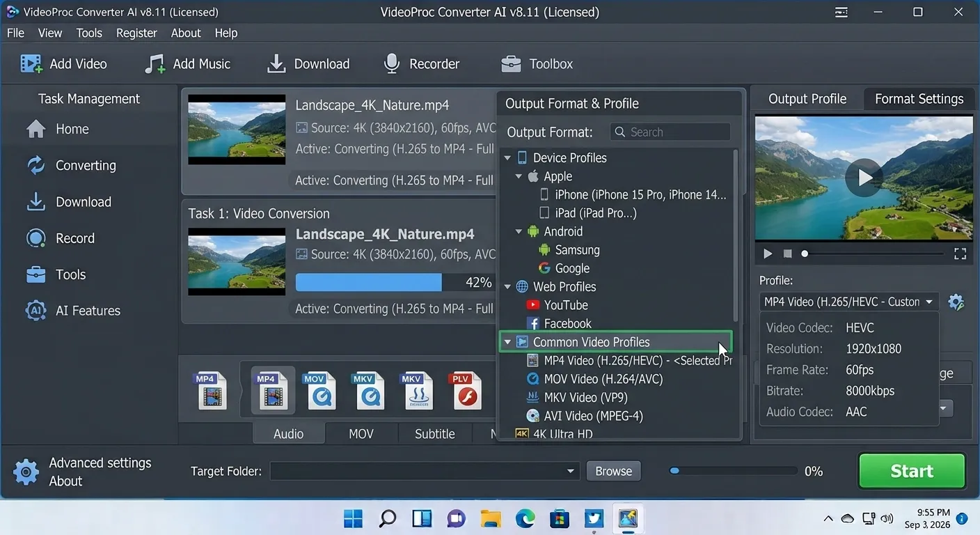
Task: Click the Add Music note icon
Action: 155,63
